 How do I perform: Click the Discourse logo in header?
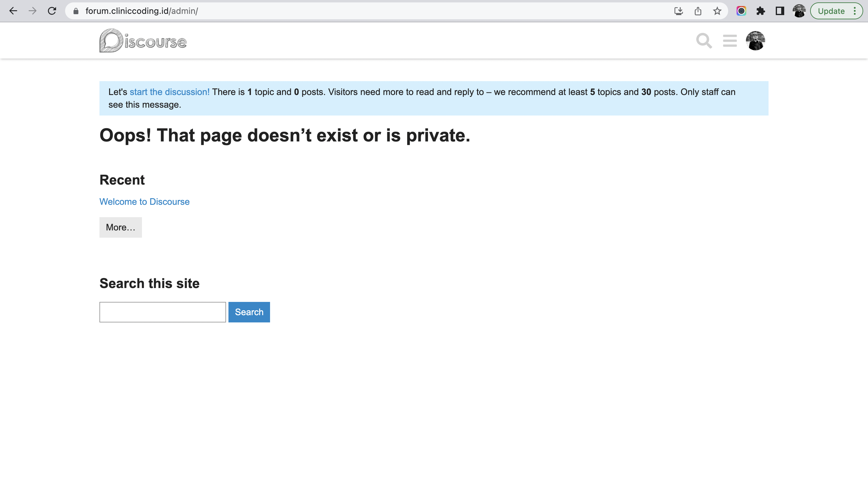(x=143, y=41)
